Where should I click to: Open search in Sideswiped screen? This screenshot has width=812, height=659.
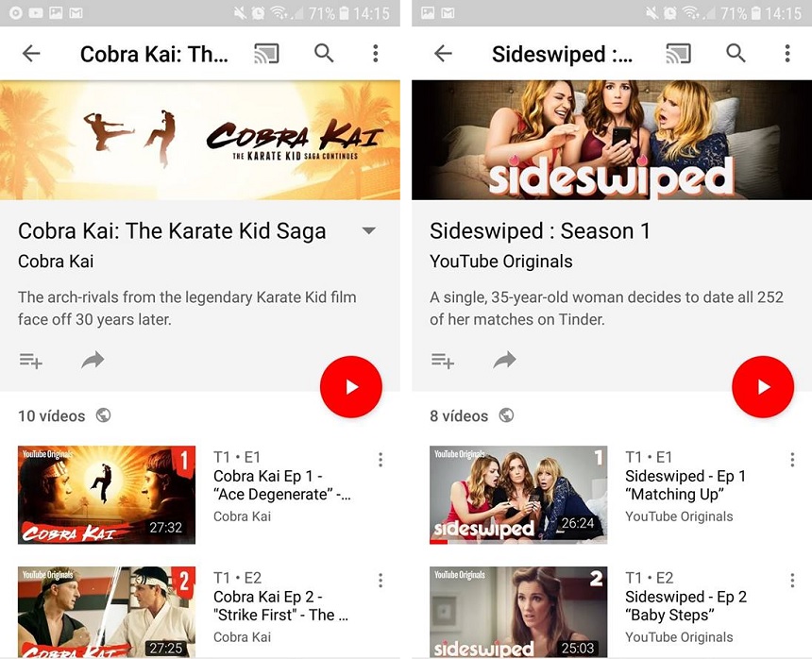click(736, 53)
